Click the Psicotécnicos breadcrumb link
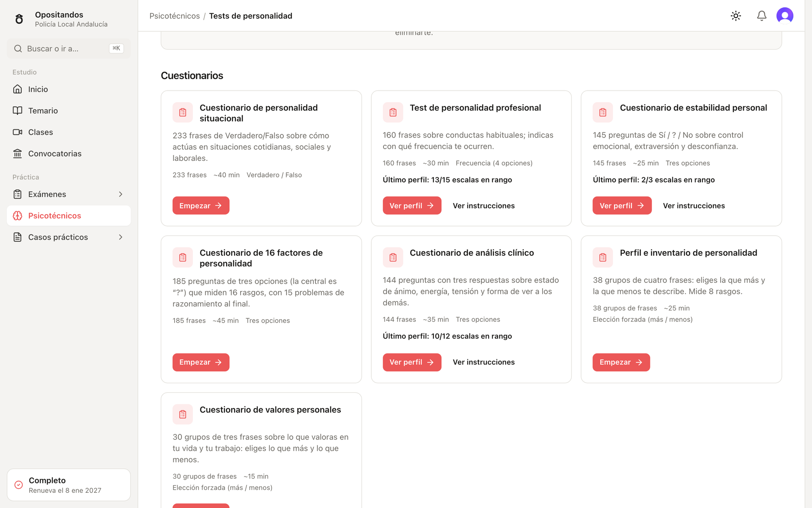This screenshot has width=812, height=508. pos(174,16)
